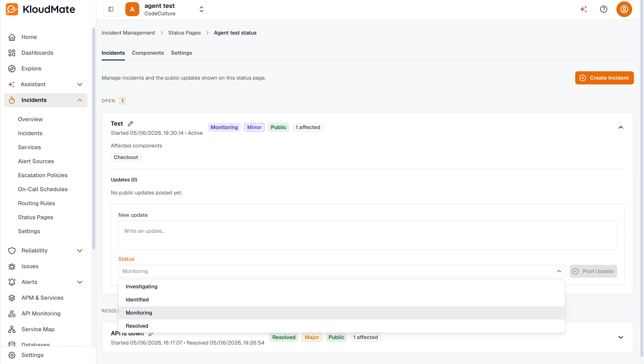Click the APM & Services layers icon

tap(12, 298)
